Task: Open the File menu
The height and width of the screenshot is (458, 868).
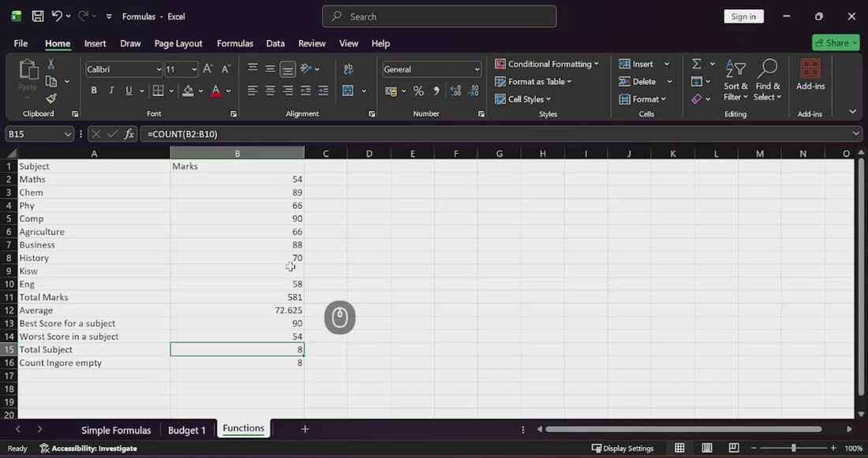Action: (x=21, y=43)
